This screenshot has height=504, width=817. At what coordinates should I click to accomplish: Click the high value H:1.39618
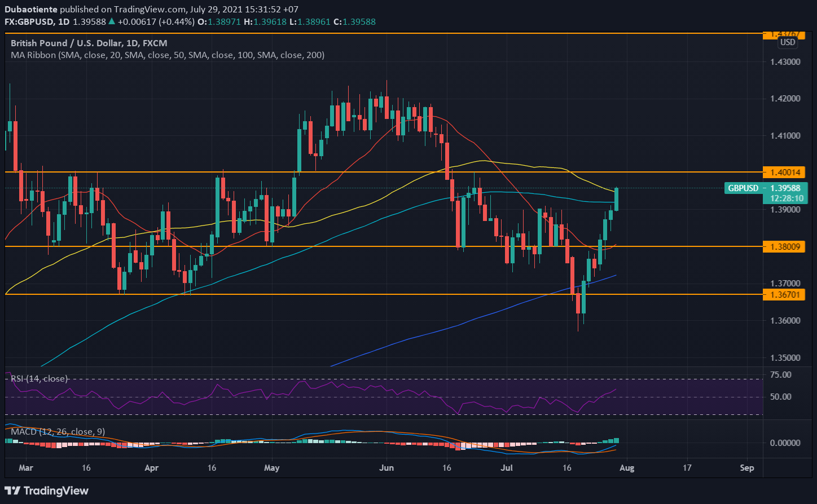264,21
